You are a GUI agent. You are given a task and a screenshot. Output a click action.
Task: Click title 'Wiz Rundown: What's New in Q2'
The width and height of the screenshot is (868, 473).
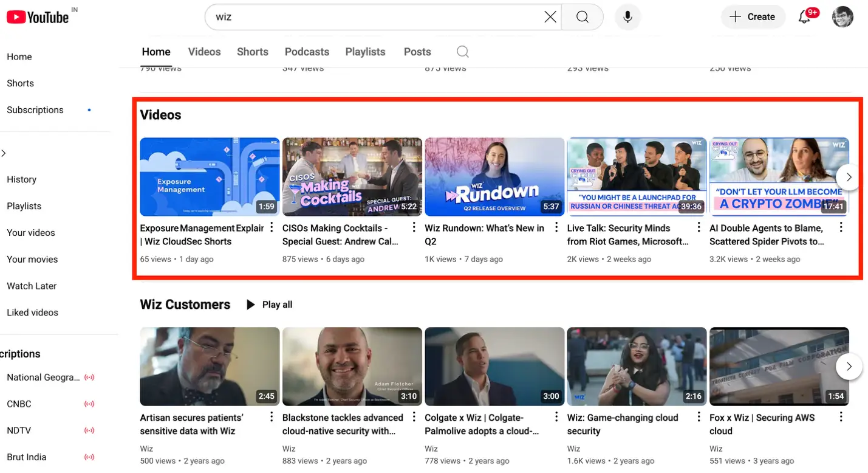tap(484, 235)
